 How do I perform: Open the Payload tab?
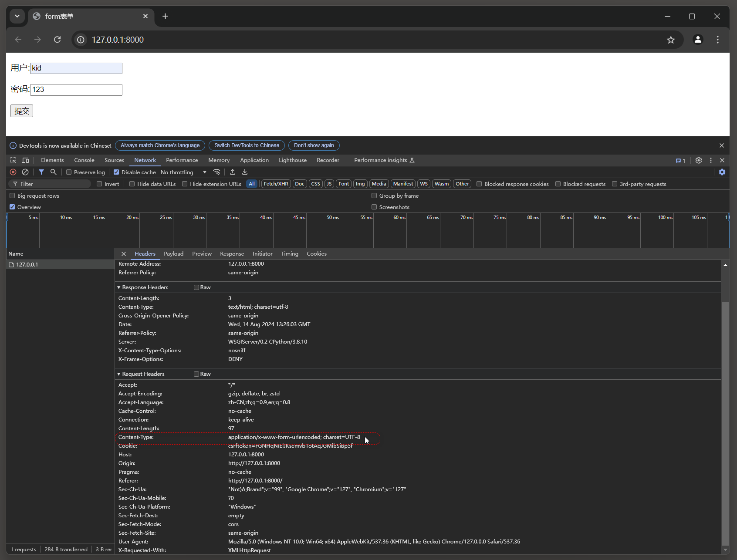173,254
